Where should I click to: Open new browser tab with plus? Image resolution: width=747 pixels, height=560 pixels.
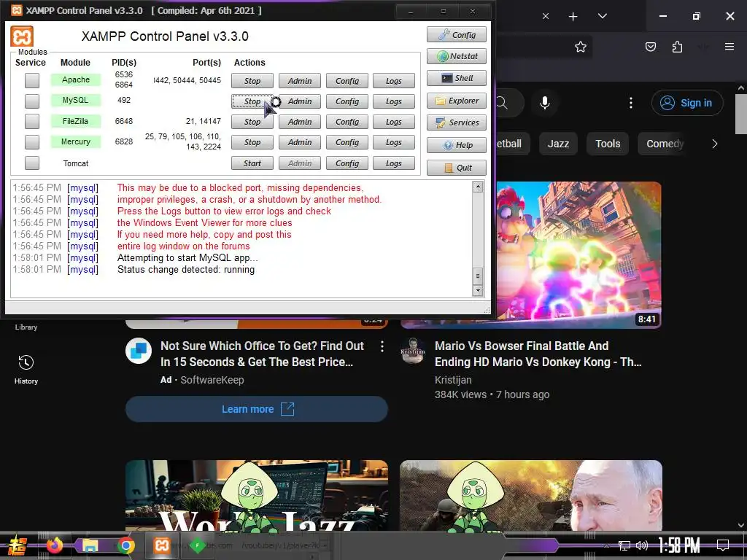[x=573, y=17]
